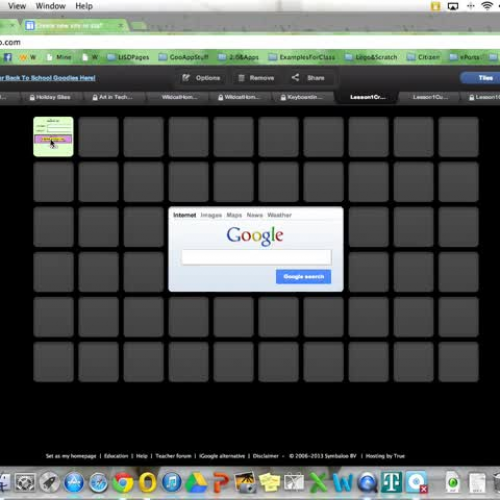Viewport: 500px width, 500px height.
Task: Select the active Lesson1Cr webmix tab
Action: click(368, 97)
